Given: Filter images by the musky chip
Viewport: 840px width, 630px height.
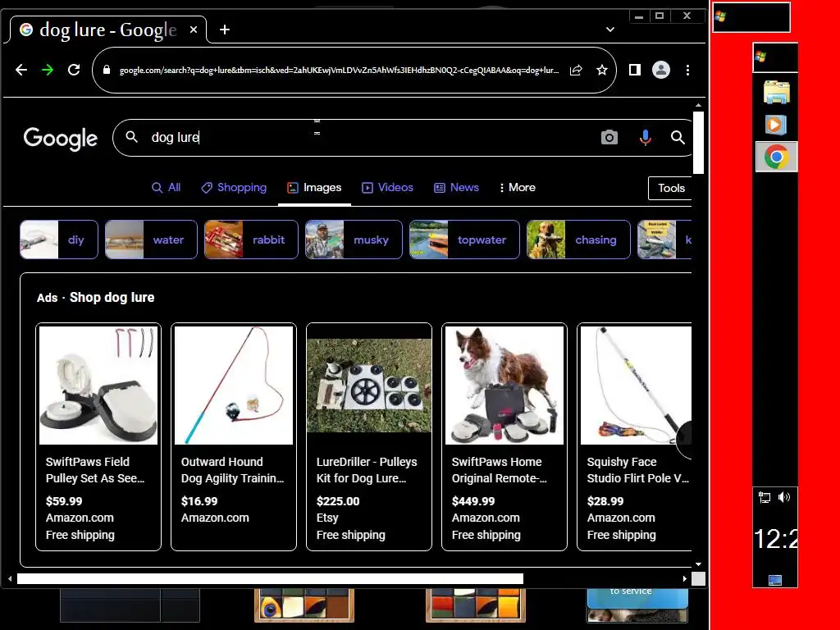Looking at the screenshot, I should [354, 240].
